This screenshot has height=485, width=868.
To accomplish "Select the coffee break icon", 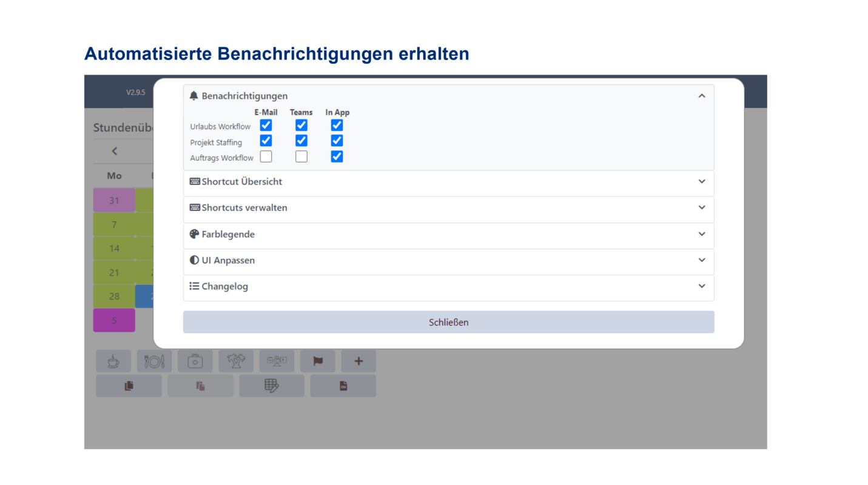I will pyautogui.click(x=113, y=361).
